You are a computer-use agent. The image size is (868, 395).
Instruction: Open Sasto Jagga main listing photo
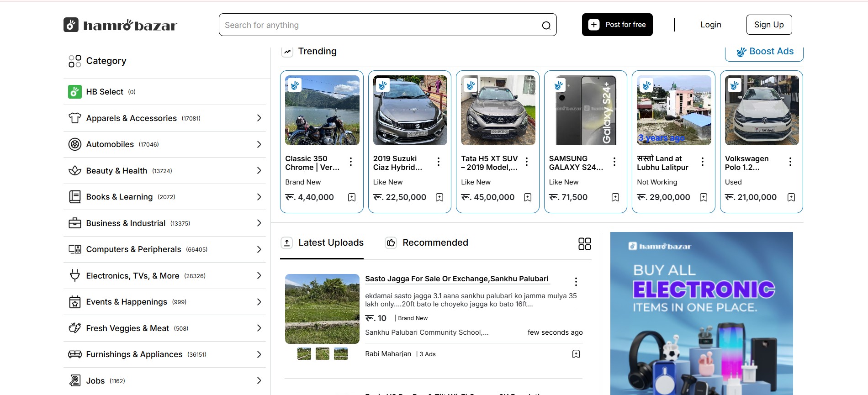322,309
